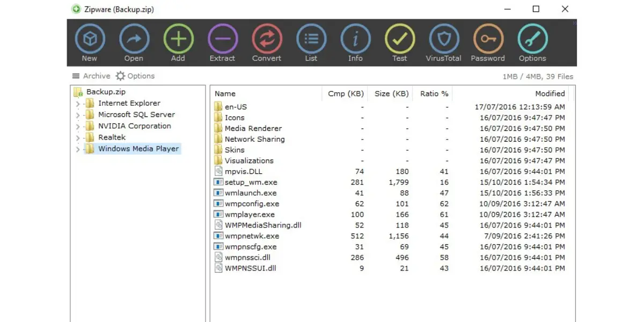Click the 7/09/2016 2:41:26 PM date
Image resolution: width=644 pixels, height=322 pixels.
click(x=525, y=236)
